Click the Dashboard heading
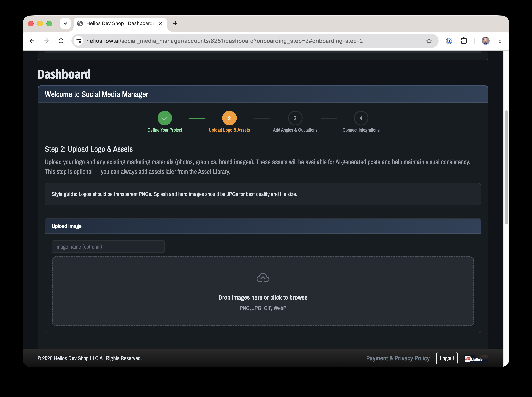The height and width of the screenshot is (397, 532). point(64,74)
